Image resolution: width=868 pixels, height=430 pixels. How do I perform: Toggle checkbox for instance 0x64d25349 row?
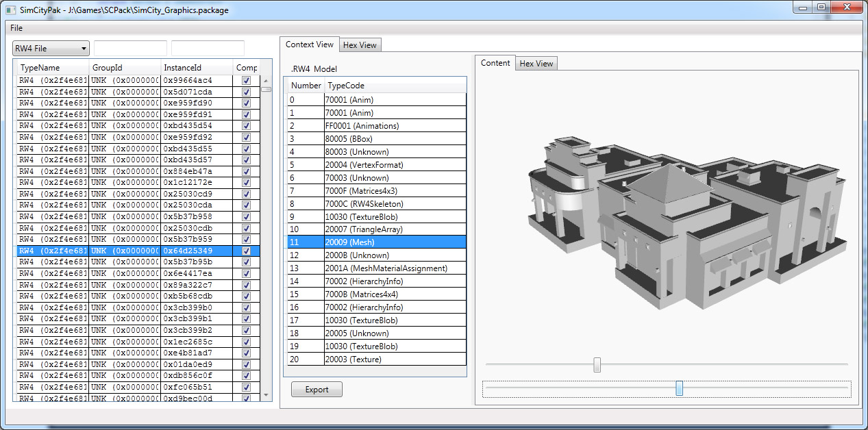pyautogui.click(x=246, y=251)
